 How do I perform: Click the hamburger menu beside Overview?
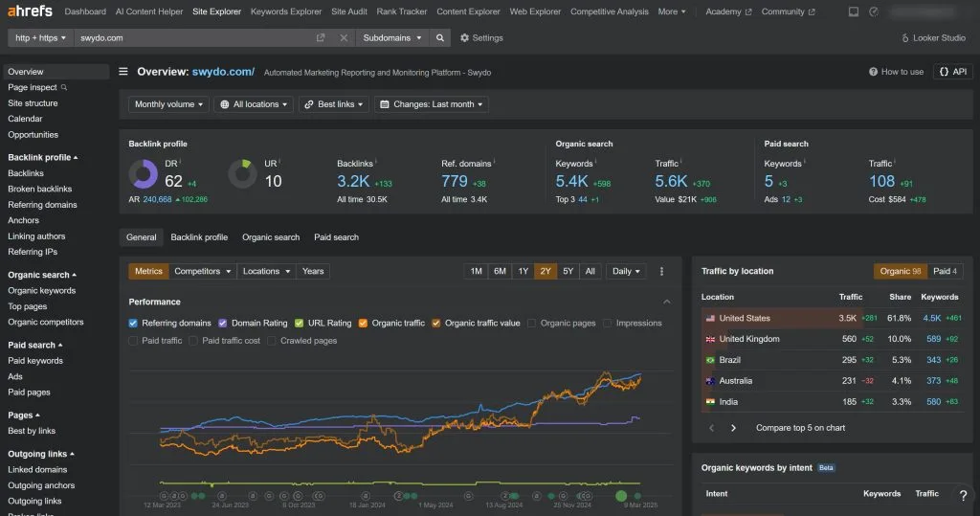pos(123,71)
